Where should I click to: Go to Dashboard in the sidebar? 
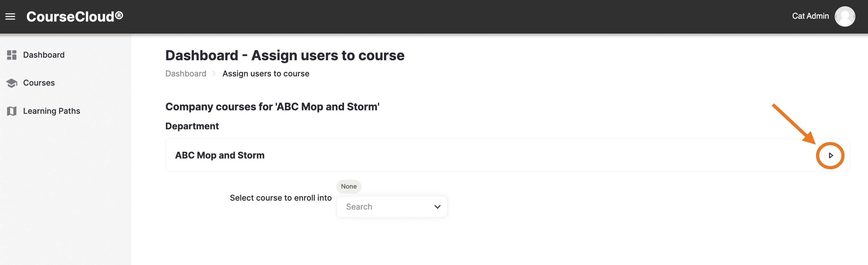tap(44, 55)
